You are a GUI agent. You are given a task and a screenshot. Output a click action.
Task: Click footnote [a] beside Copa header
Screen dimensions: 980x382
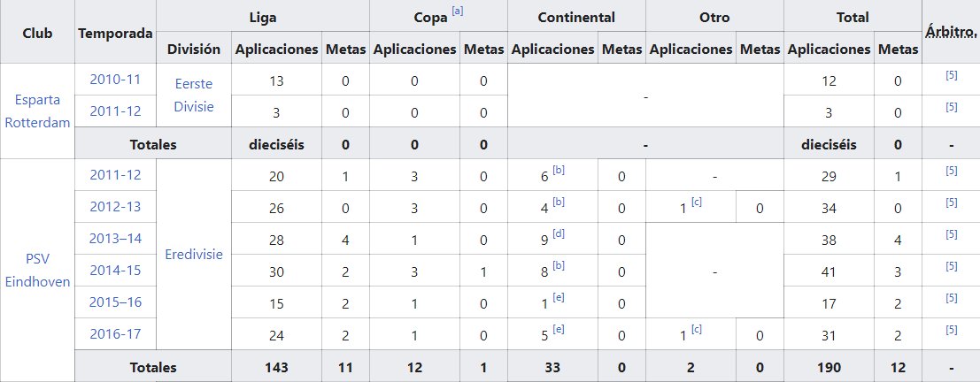[x=457, y=11]
